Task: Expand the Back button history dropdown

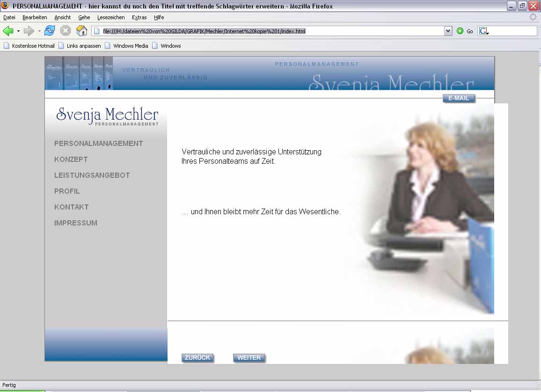Action: coord(19,31)
